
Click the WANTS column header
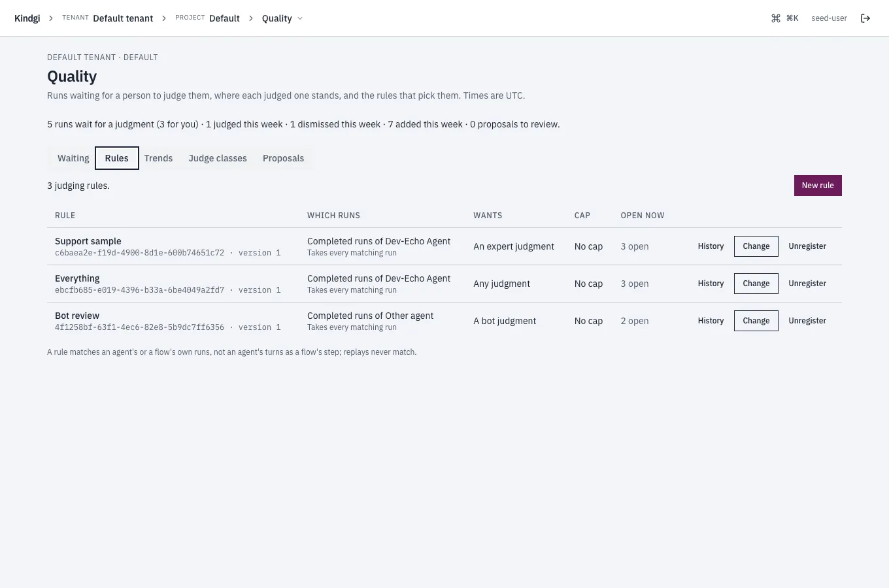[488, 216]
